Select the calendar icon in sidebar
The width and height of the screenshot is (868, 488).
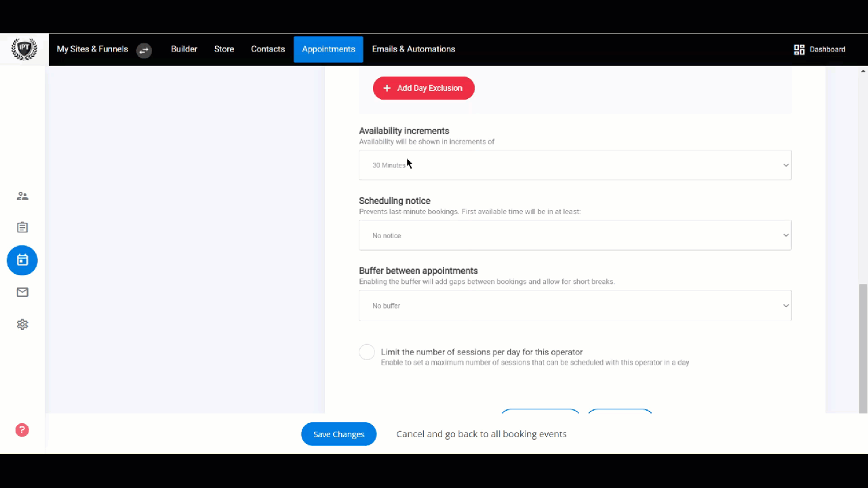[22, 260]
